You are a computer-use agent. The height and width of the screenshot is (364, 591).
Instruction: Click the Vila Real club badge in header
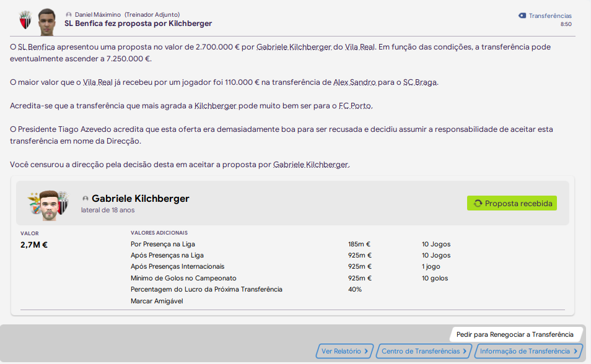[25, 20]
